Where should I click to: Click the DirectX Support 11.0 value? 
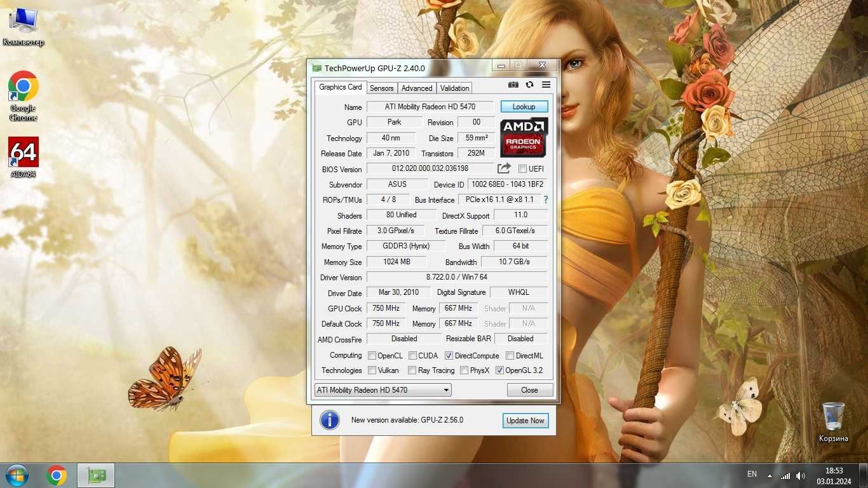pyautogui.click(x=520, y=215)
